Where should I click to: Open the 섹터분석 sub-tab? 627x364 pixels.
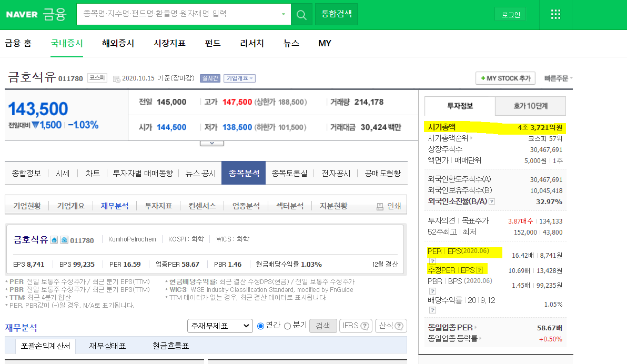coord(290,206)
